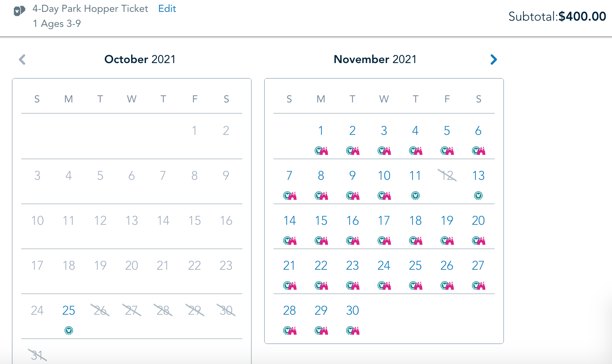Click the crossed-out November 12 date

coord(447,175)
